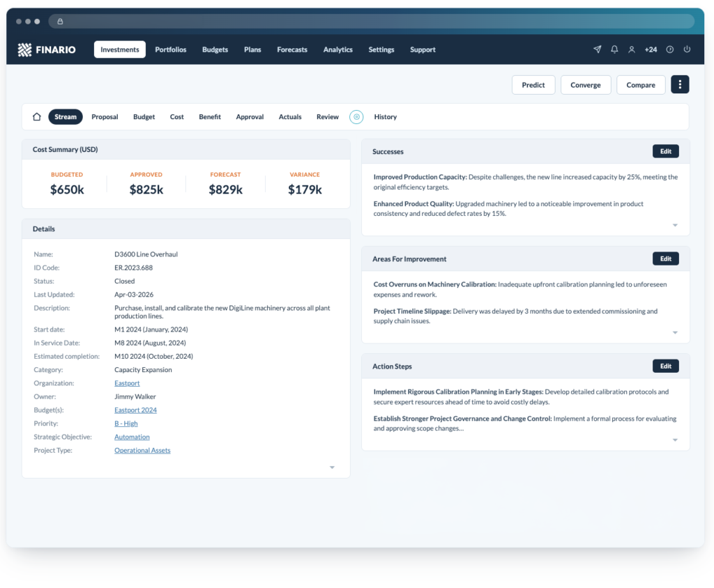Viewport: 714px width, 588px height.
Task: Switch to the Approval tab
Action: click(x=250, y=117)
